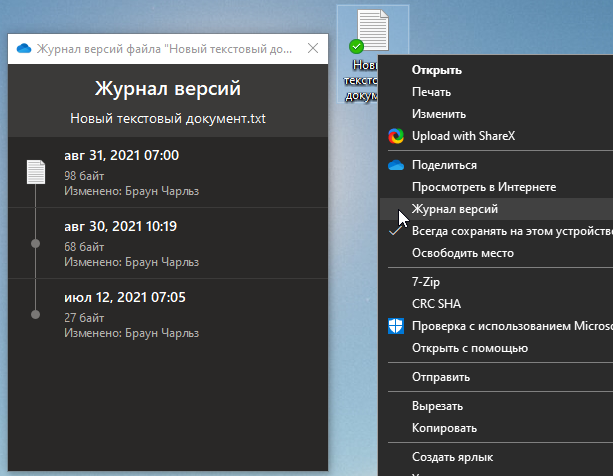Choose Печать in the context menu
The image size is (613, 476).
tap(496, 92)
